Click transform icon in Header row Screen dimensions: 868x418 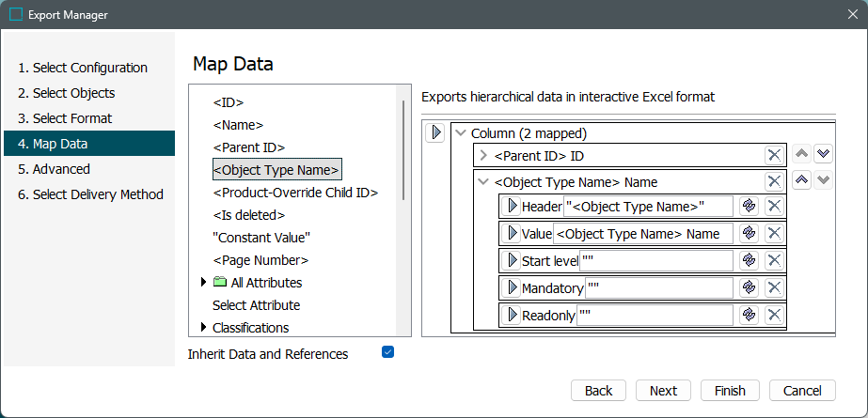pos(749,206)
